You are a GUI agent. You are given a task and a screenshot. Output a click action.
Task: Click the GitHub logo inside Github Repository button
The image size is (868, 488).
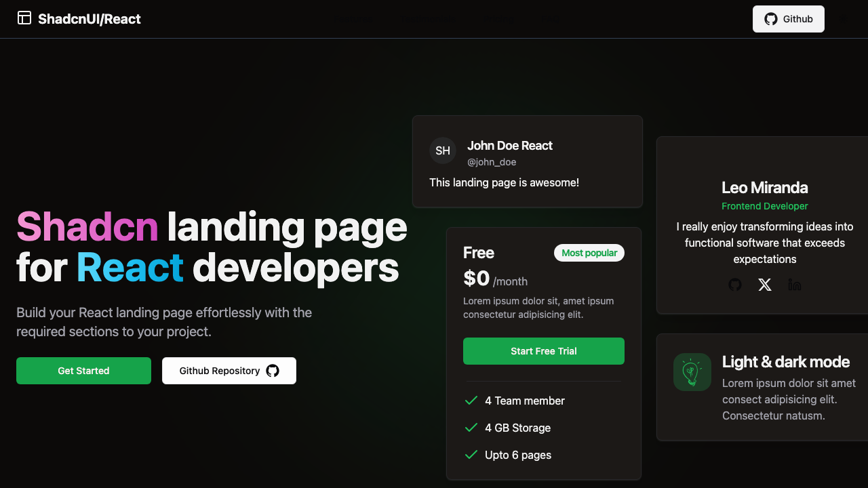click(x=273, y=371)
